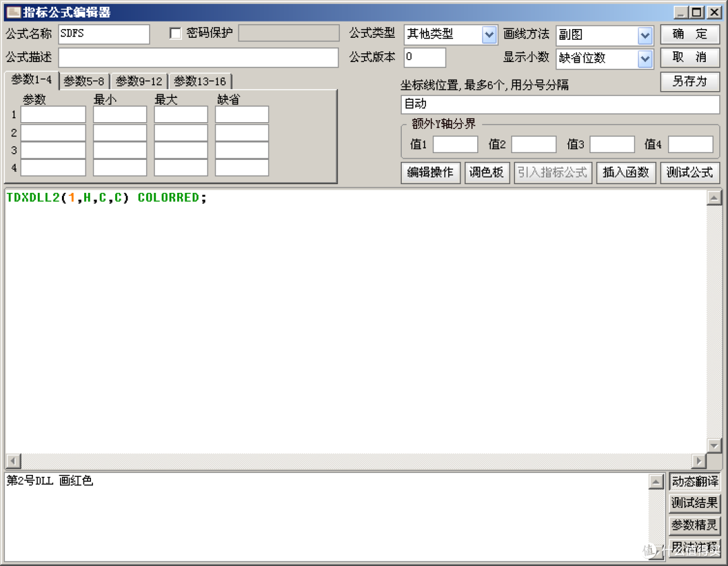This screenshot has height=566, width=728.
Task: Click row 4 参数 name field
Action: [53, 168]
